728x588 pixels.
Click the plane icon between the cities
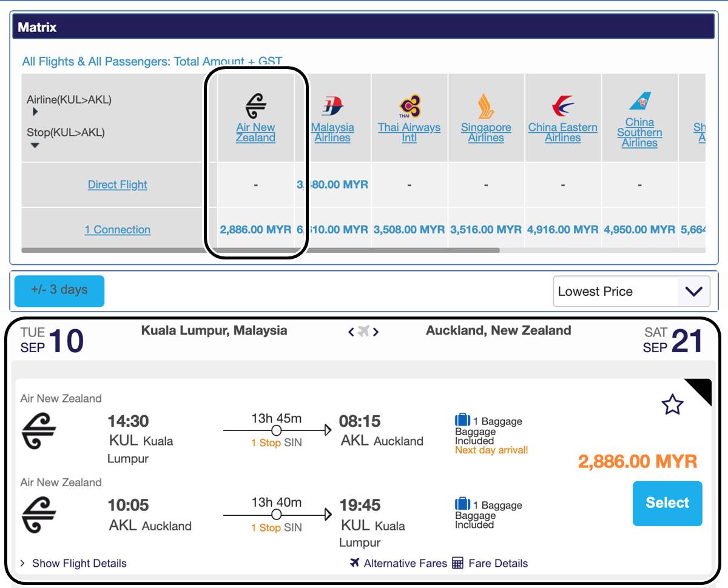363,331
